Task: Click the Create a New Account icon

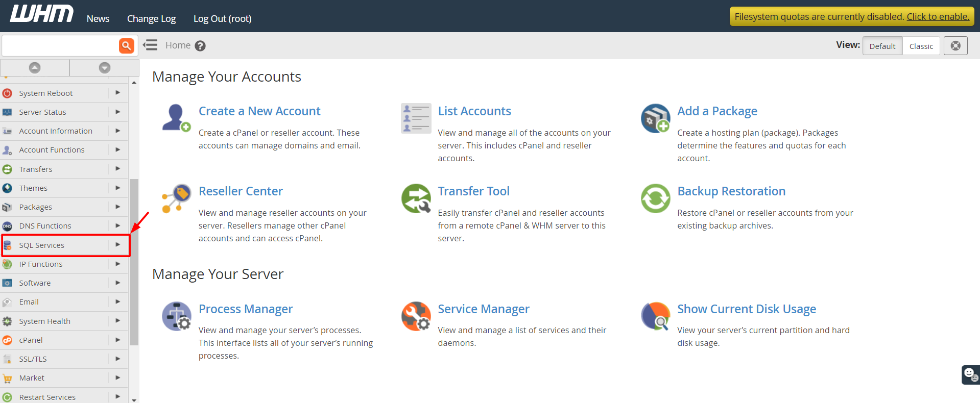Action: (176, 118)
